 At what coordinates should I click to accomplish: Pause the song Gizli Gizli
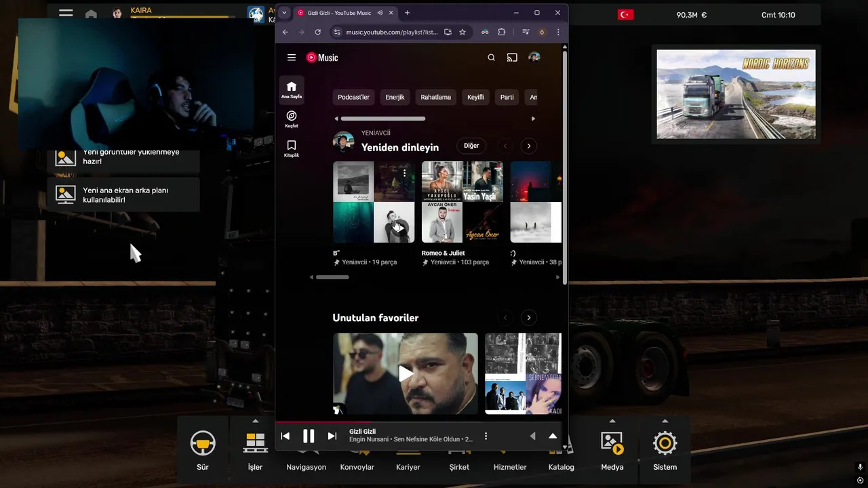(309, 436)
